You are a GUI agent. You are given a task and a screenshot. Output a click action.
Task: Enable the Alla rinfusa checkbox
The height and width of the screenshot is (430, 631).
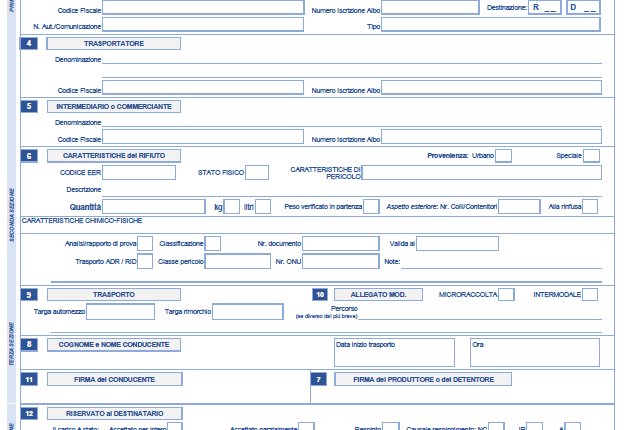590,206
